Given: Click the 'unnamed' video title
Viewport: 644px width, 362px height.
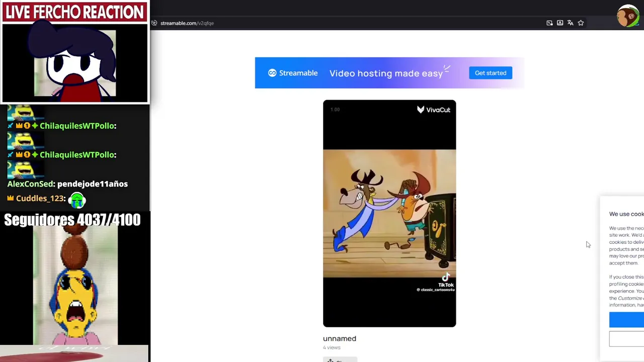Looking at the screenshot, I should pos(340,338).
